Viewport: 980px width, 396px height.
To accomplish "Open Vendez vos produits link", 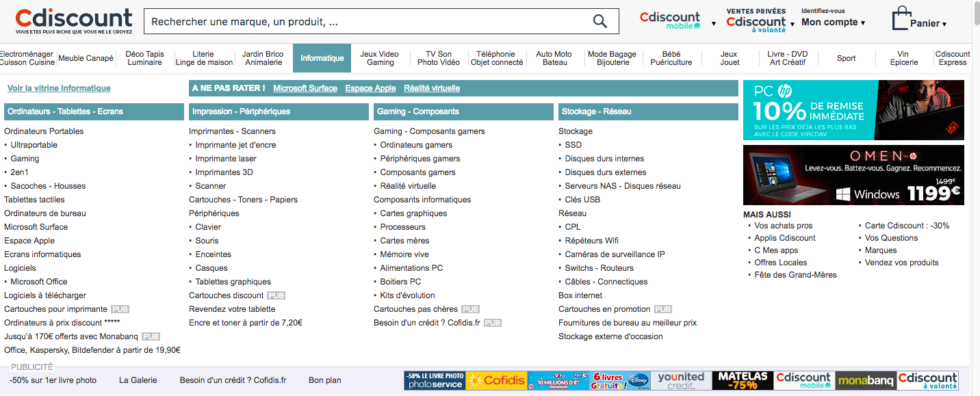I will 901,263.
